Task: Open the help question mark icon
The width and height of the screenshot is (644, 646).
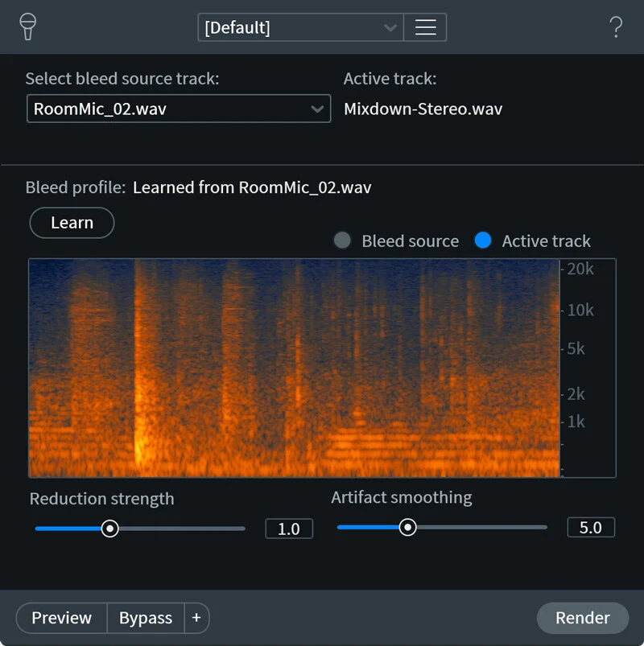Action: (x=616, y=27)
